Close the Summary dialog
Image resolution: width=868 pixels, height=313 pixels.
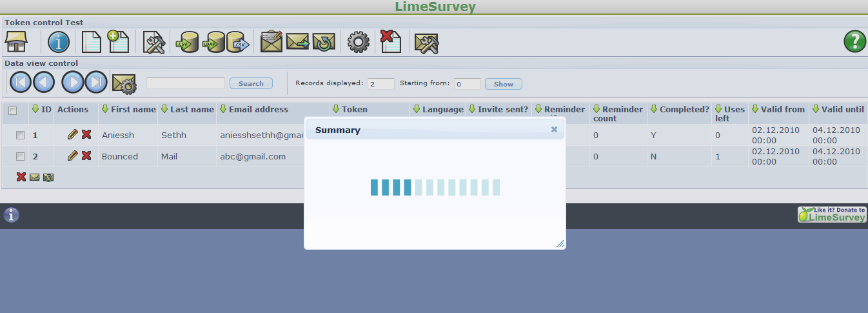point(554,130)
